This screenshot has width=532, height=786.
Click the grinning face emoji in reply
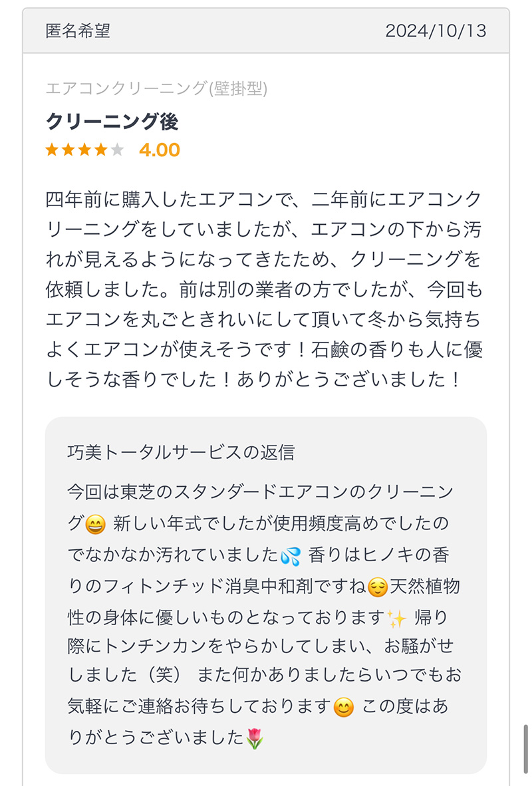[x=95, y=525]
